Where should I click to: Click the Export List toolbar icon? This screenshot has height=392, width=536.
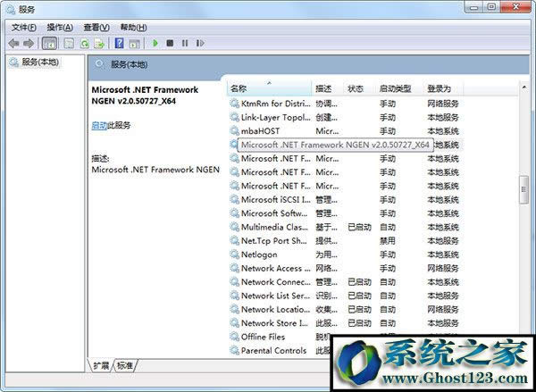tap(99, 43)
